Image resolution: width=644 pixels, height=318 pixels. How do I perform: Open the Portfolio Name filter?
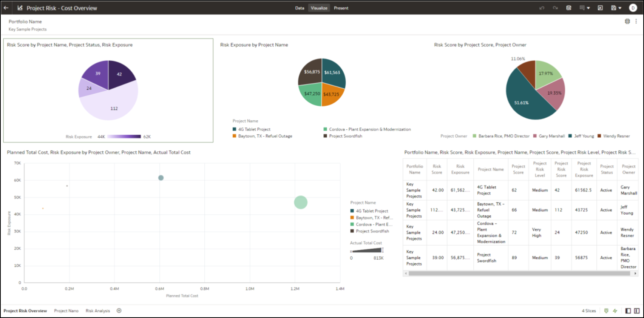[x=25, y=22]
